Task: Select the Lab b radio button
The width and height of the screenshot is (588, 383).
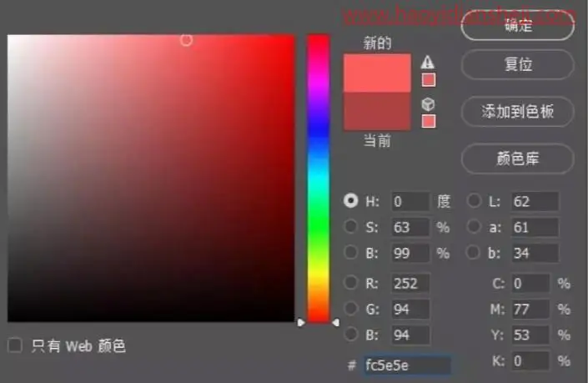Action: tap(474, 252)
